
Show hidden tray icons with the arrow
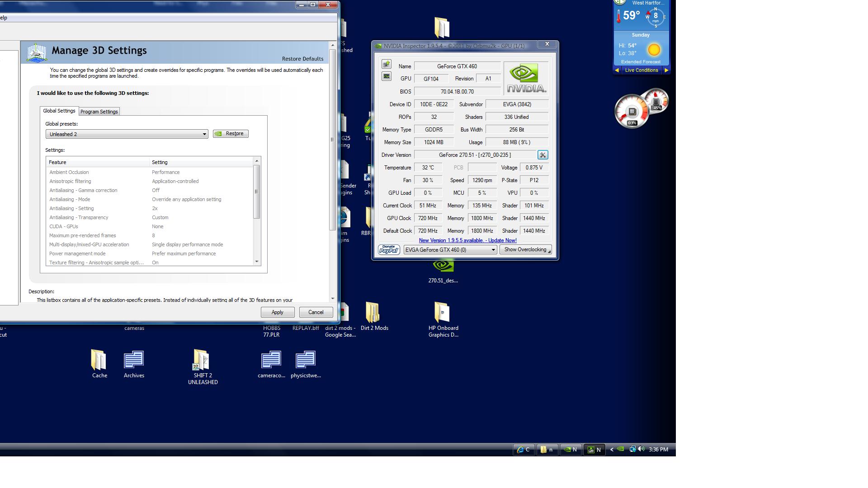[x=612, y=450]
